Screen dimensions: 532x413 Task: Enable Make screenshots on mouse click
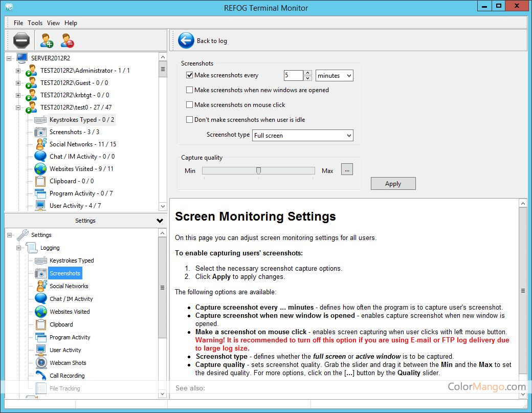tap(189, 105)
